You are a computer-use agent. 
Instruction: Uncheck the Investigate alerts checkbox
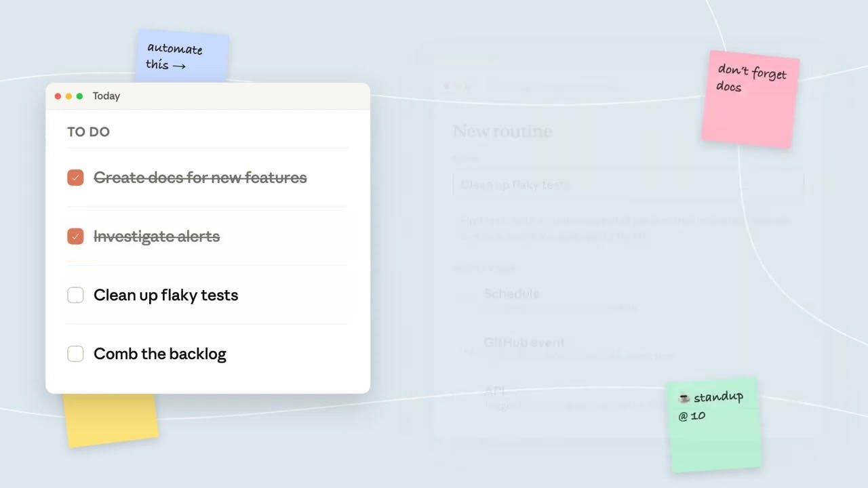click(75, 237)
